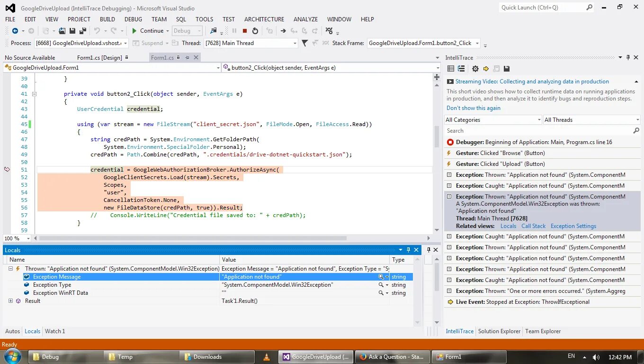Show IntelliTrace calls view icon

click(461, 69)
